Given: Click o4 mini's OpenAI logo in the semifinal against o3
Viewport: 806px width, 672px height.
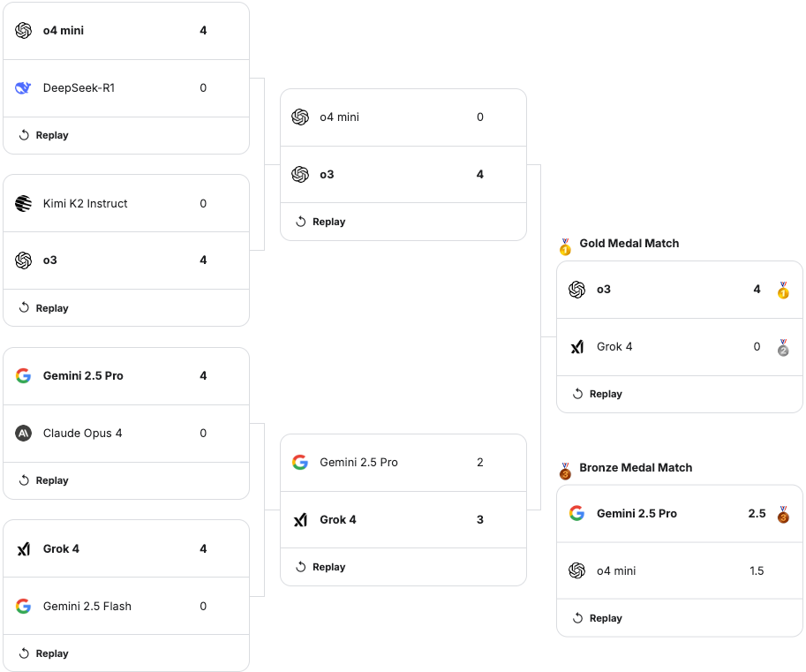Looking at the screenshot, I should (x=300, y=117).
